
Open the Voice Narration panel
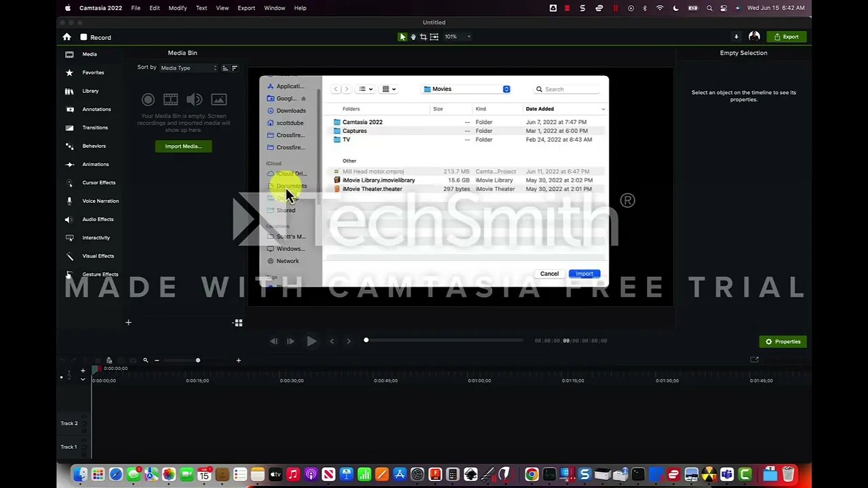(92, 201)
